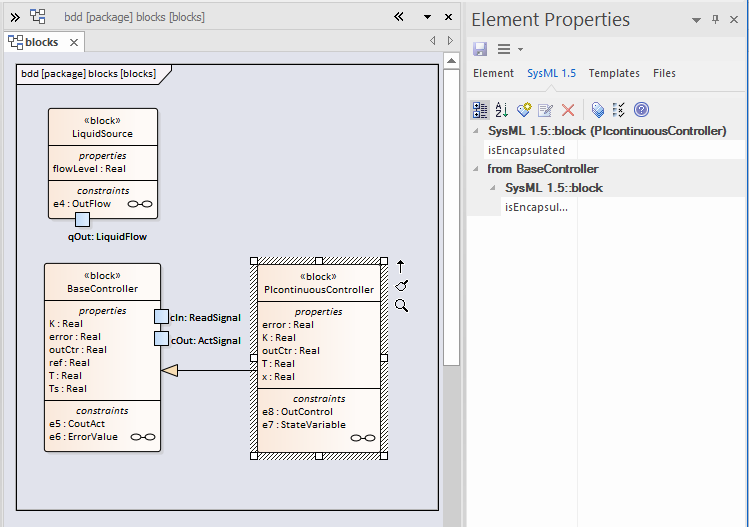Open the diagram window options dropdown arrow
749x527 pixels.
coord(426,17)
